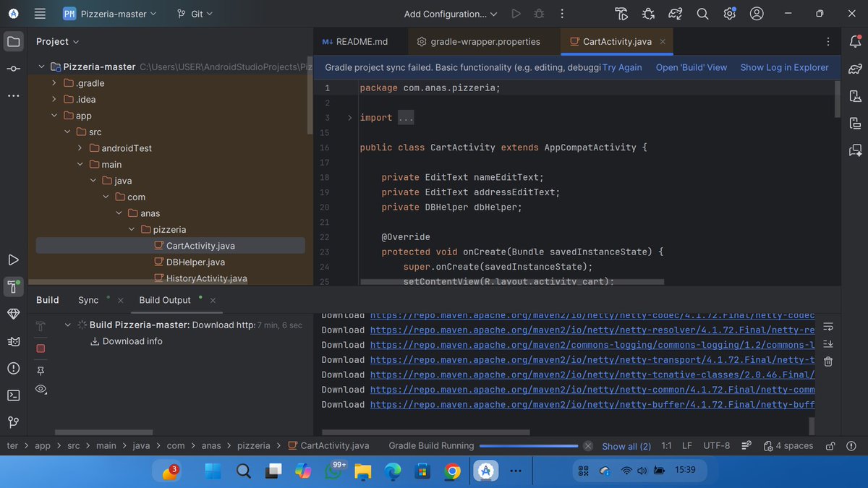Toggle soft-wrap in build output
This screenshot has height=488, width=868.
(x=828, y=327)
